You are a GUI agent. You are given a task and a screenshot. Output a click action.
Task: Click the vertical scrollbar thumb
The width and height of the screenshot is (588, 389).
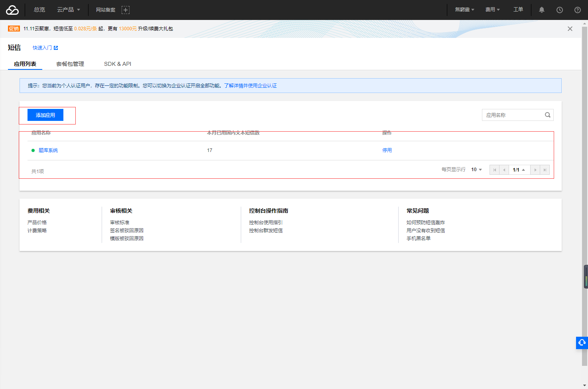(x=585, y=195)
